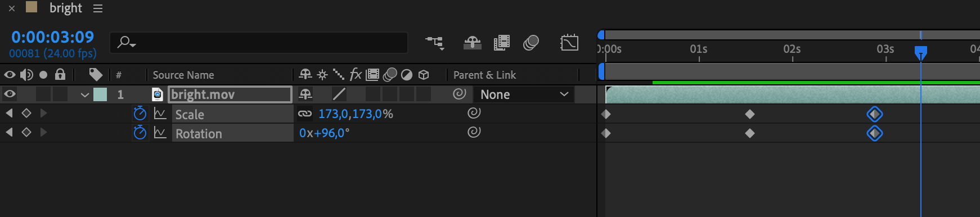980x217 pixels.
Task: Toggle the shy switch for bright.mov
Action: point(305,94)
